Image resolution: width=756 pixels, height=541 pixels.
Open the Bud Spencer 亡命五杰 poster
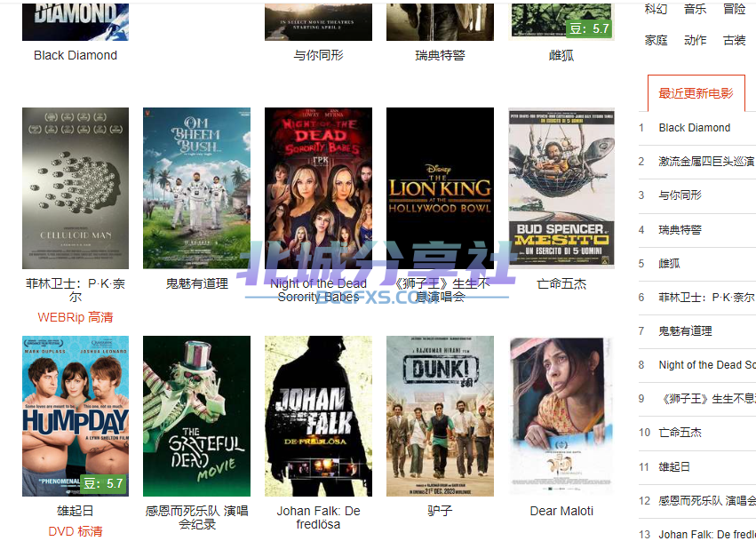[x=561, y=188]
